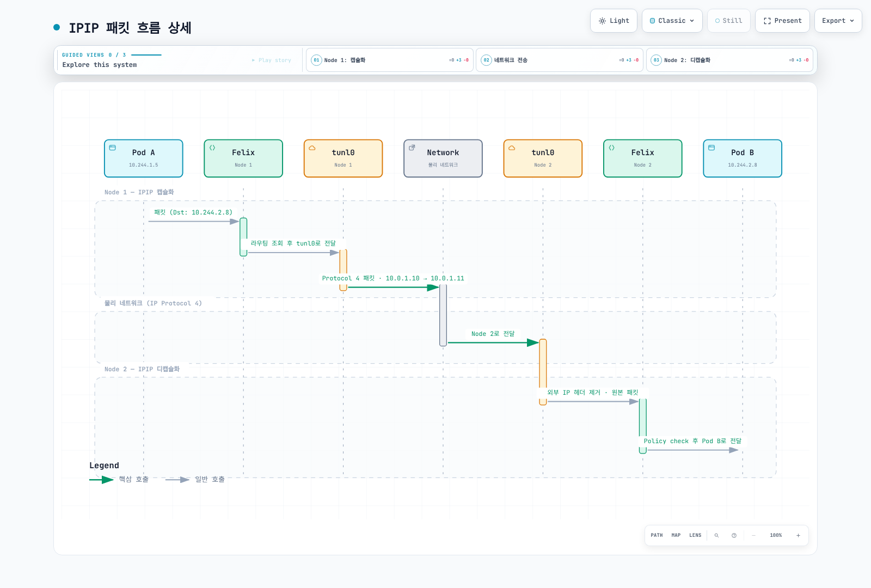
Task: Select the Network participant box
Action: [x=443, y=158]
